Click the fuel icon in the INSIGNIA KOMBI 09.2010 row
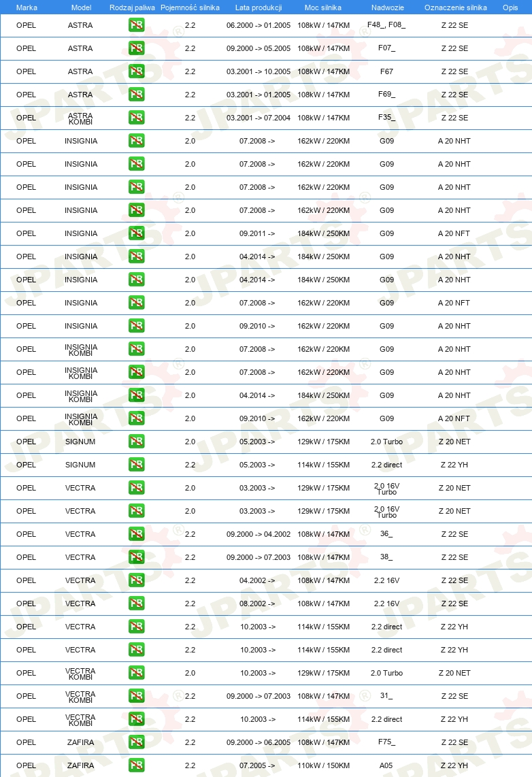Viewport: 532px width, 777px height. [x=136, y=418]
